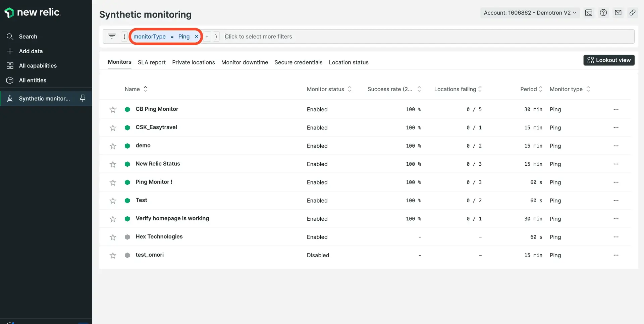
Task: Switch to the SLA report tab
Action: pos(152,62)
